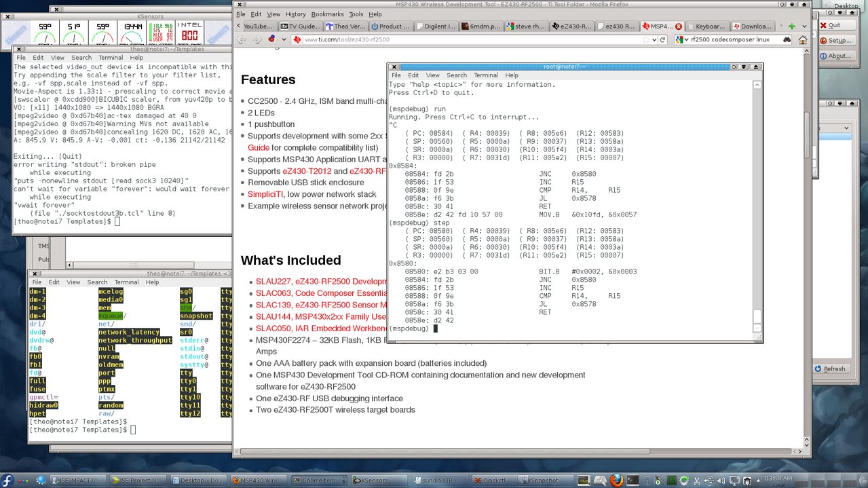This screenshot has width=868, height=488.
Task: Click the KSensors tray icon showing 59
Action: coord(672,481)
